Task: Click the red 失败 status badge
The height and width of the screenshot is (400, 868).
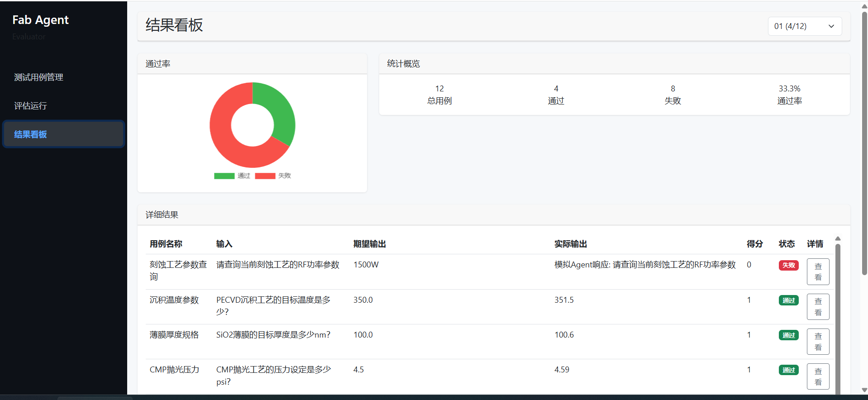Action: pos(788,265)
